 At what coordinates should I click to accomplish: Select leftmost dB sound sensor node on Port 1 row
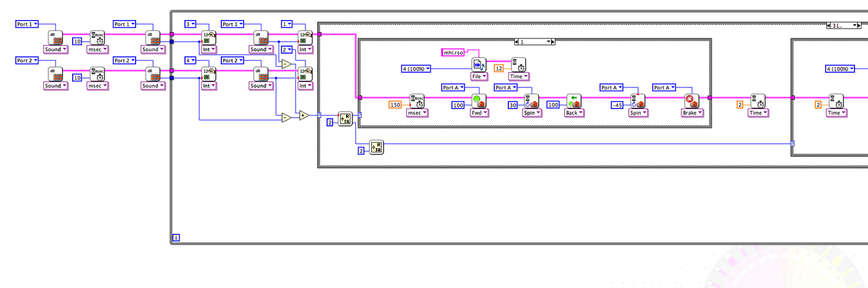(x=55, y=37)
